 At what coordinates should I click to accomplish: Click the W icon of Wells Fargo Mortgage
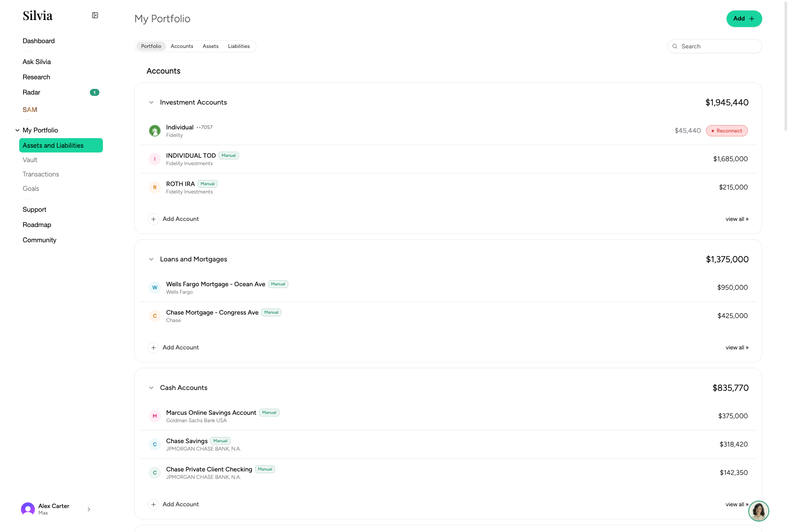(x=155, y=288)
